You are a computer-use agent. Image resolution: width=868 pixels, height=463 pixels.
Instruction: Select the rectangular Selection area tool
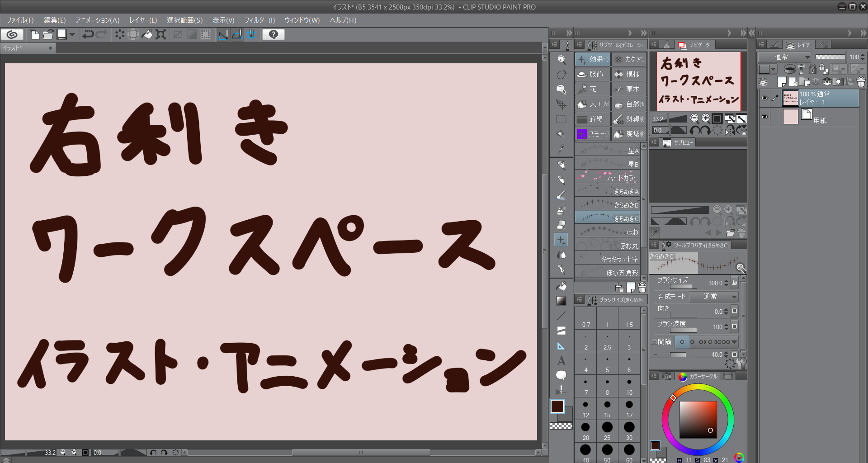coord(561,119)
